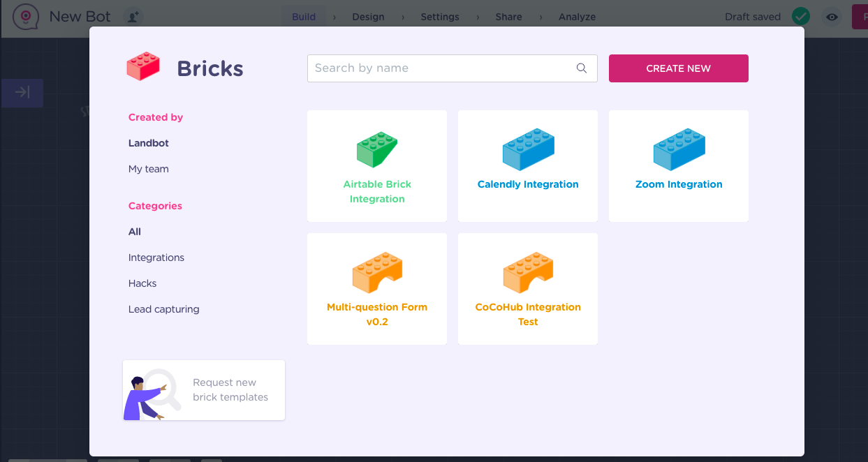The width and height of the screenshot is (868, 462).
Task: Filter by Hacks category
Action: point(142,283)
